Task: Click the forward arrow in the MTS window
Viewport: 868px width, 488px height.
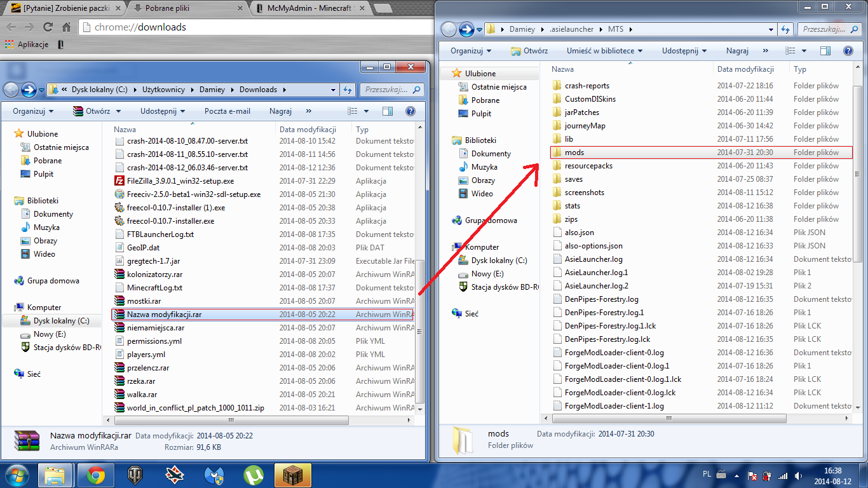Action: coord(466,29)
